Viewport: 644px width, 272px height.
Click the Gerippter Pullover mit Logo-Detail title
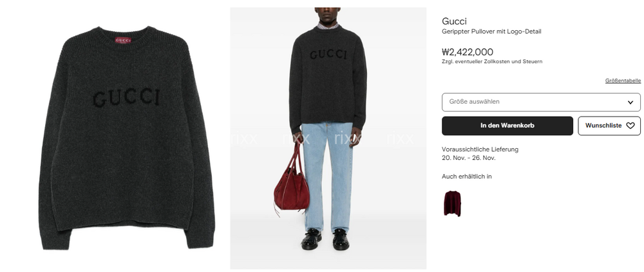(491, 32)
